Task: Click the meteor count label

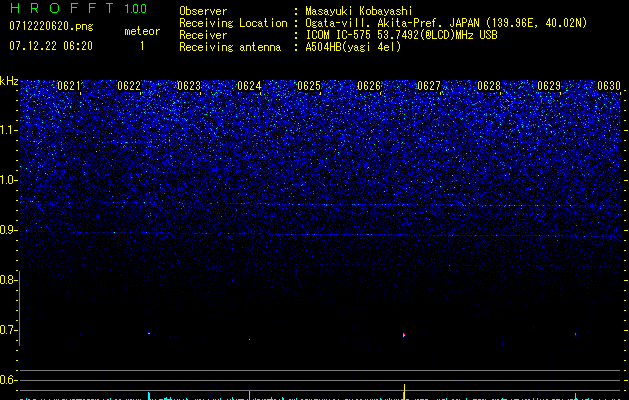Action: [142, 31]
